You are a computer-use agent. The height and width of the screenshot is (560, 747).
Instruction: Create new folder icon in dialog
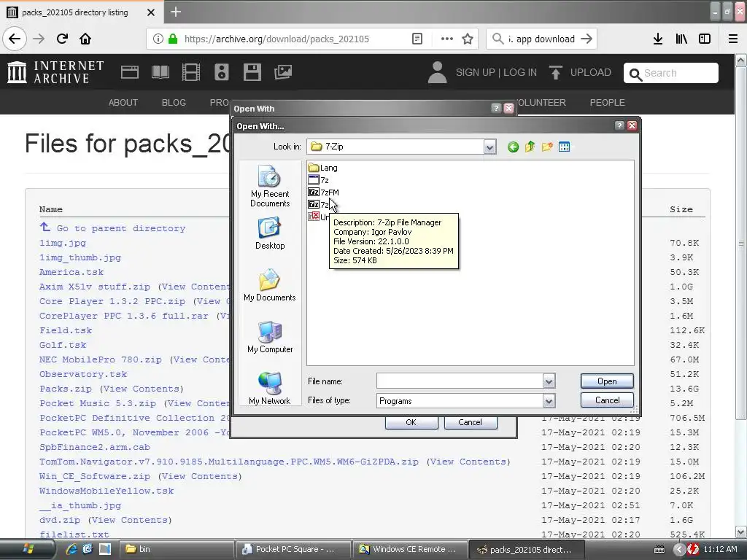pos(547,147)
